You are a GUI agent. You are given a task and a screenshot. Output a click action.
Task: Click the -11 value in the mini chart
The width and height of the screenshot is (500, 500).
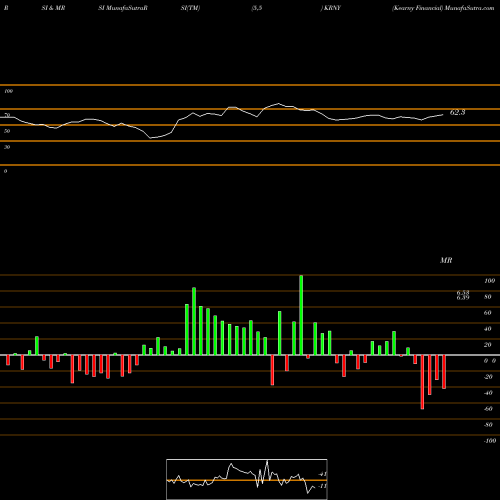[x=322, y=486]
